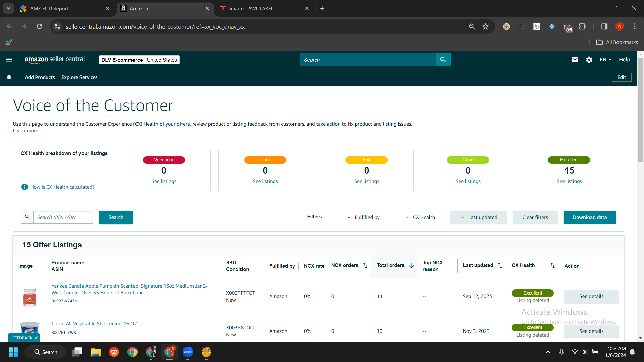Bookmark this page with star icon
The height and width of the screenshot is (362, 644).
(x=485, y=26)
